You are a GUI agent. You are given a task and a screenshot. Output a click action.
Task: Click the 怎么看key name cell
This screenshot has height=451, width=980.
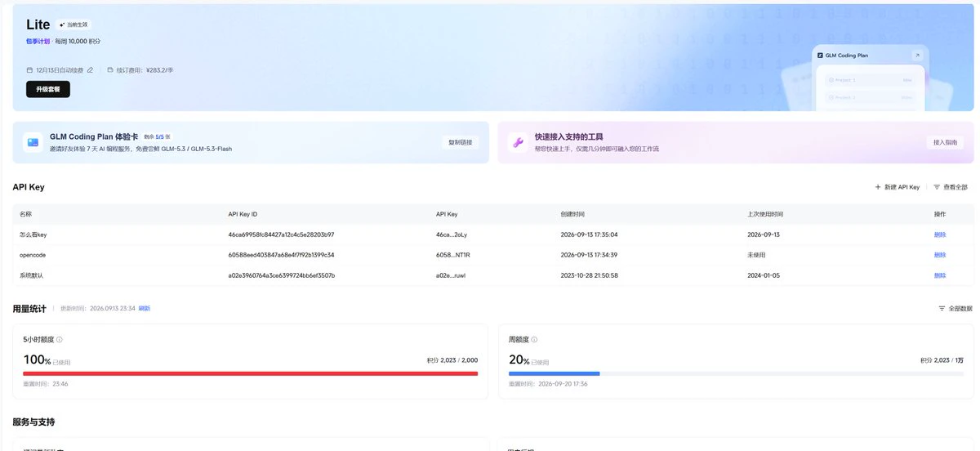[33, 234]
